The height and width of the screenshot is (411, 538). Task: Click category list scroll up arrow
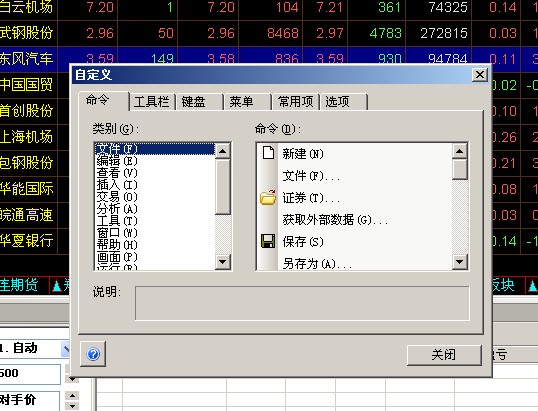coord(223,151)
